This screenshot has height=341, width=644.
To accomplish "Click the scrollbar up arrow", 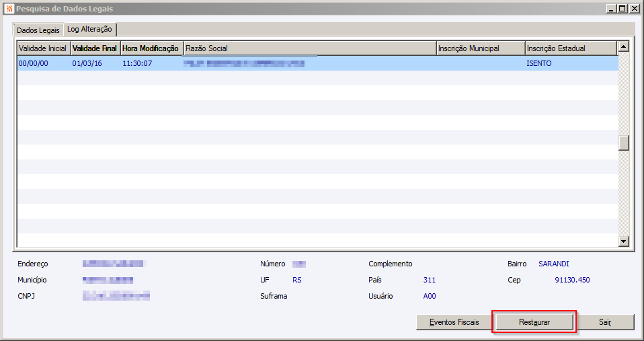I will tap(623, 46).
